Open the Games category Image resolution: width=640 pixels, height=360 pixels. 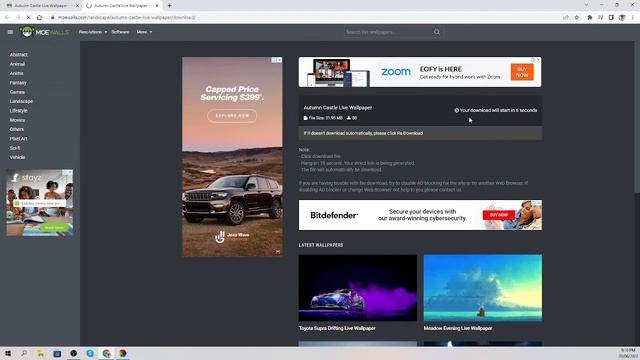[x=17, y=92]
